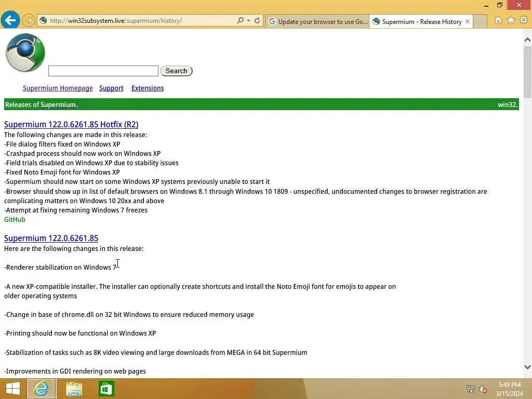
Task: Click '-Crashpad process should now work on Windows XP'
Action: click(x=83, y=154)
